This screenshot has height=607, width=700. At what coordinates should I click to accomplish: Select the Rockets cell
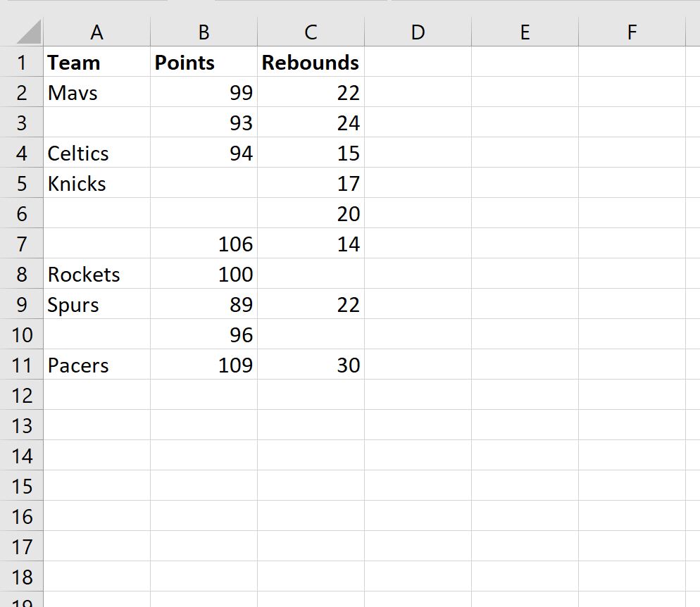[96, 275]
